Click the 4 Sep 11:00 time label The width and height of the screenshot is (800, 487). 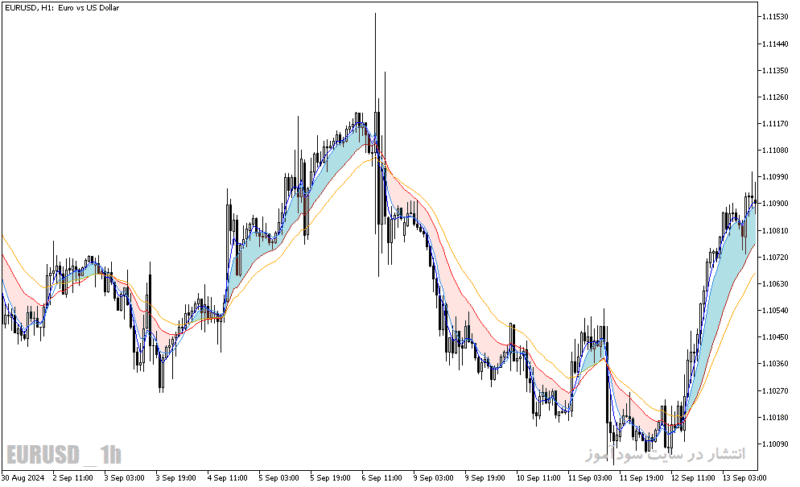[x=227, y=478]
